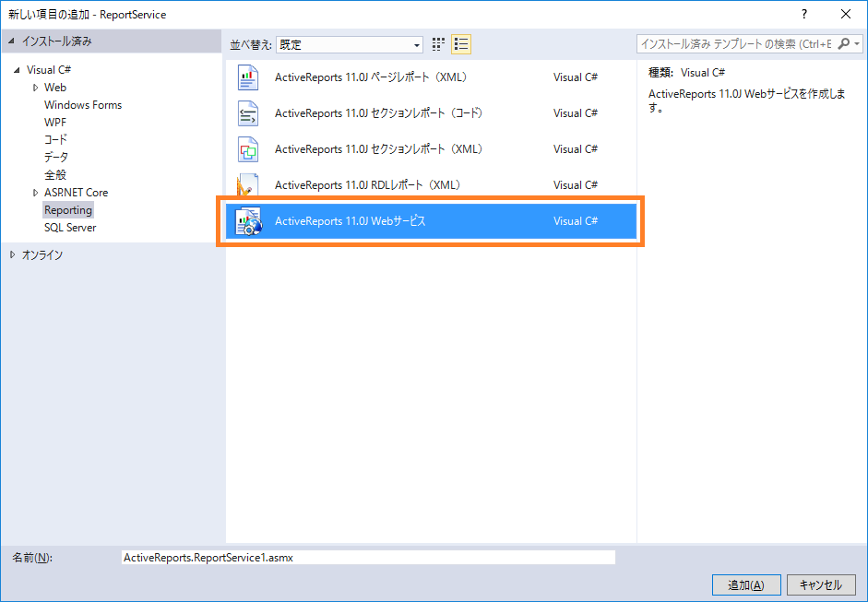
Task: Click the インストール済み header label
Action: pos(56,41)
